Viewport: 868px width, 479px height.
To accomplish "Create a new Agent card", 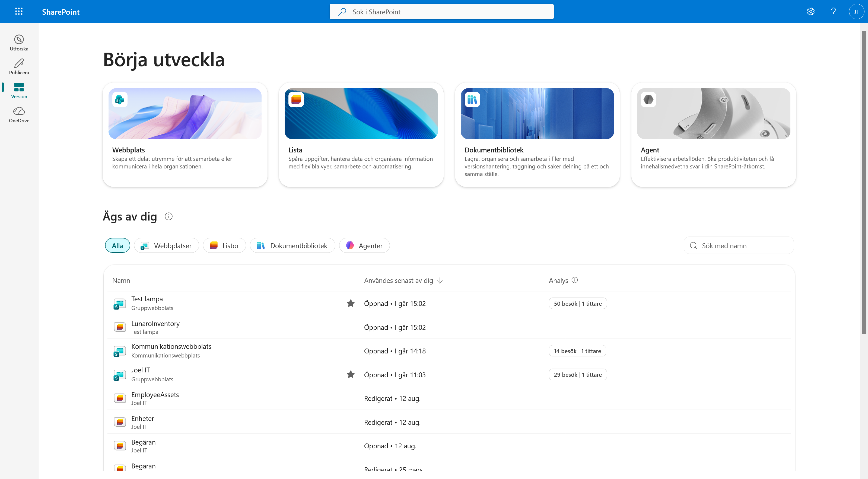I will [713, 135].
